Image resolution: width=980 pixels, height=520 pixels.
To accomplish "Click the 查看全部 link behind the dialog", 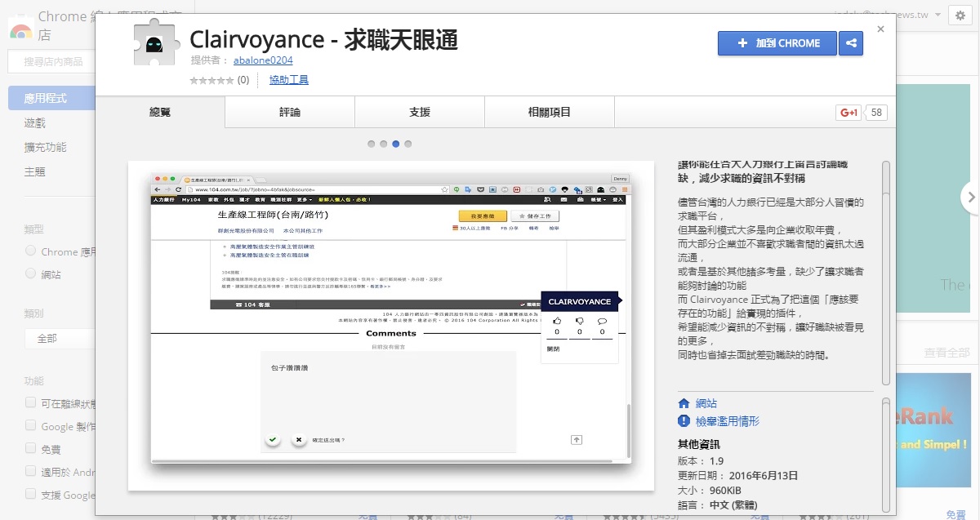I will click(947, 353).
